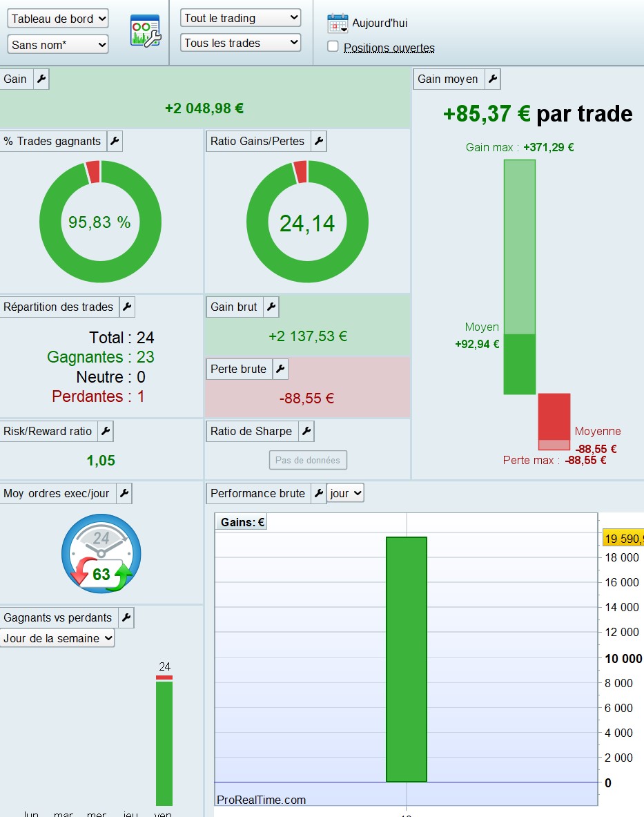Click the yellow 19 590 price tag
The width and height of the screenshot is (644, 817).
click(x=623, y=538)
